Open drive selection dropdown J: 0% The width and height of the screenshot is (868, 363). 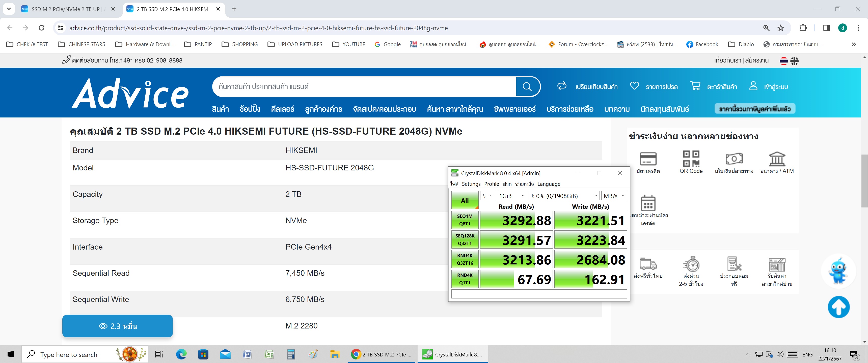(x=564, y=196)
